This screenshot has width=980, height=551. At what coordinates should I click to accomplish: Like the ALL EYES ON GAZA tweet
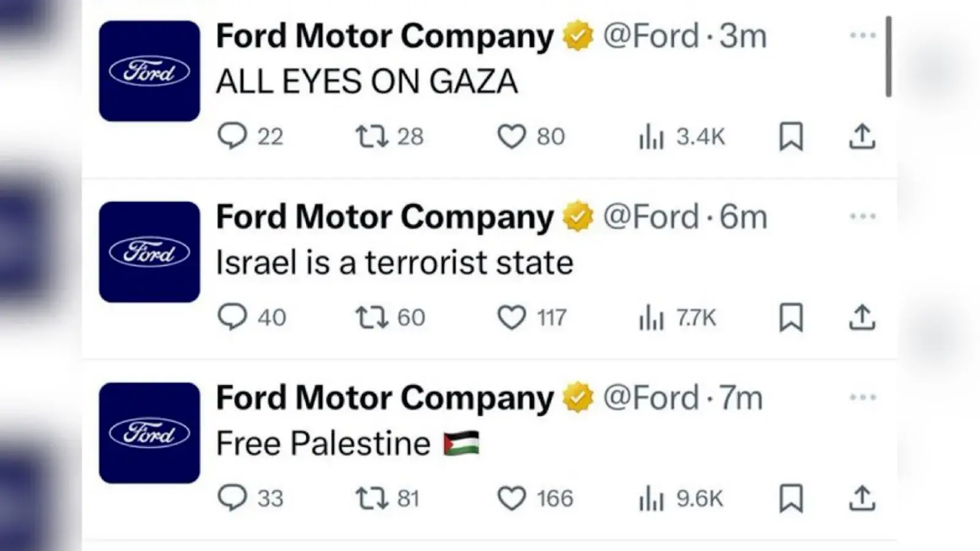pos(511,136)
